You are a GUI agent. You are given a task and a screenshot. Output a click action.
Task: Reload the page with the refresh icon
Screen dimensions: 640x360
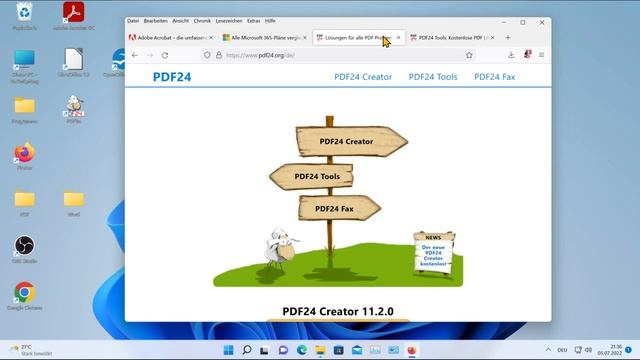pos(165,55)
